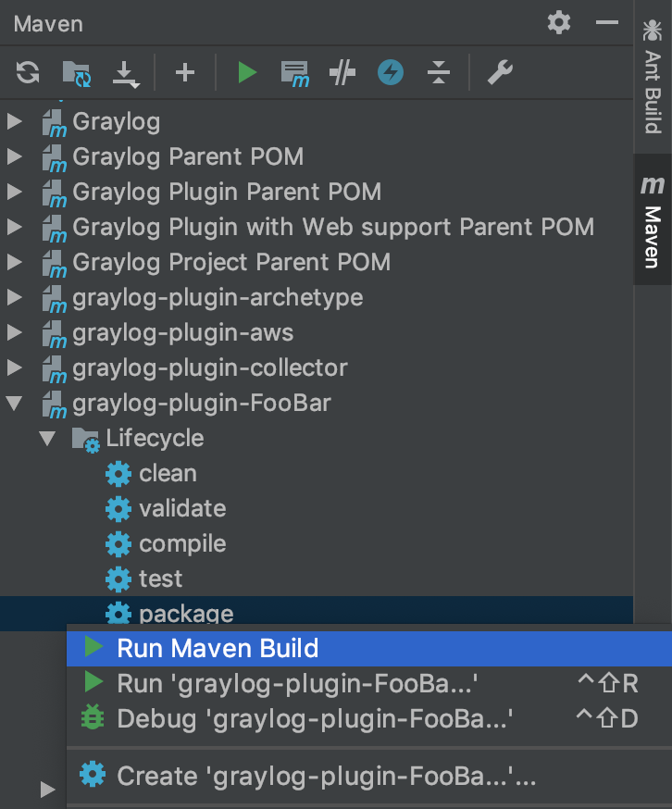Click Graylog Parent POM label
Image resolution: width=672 pixels, height=809 pixels.
coord(188,156)
